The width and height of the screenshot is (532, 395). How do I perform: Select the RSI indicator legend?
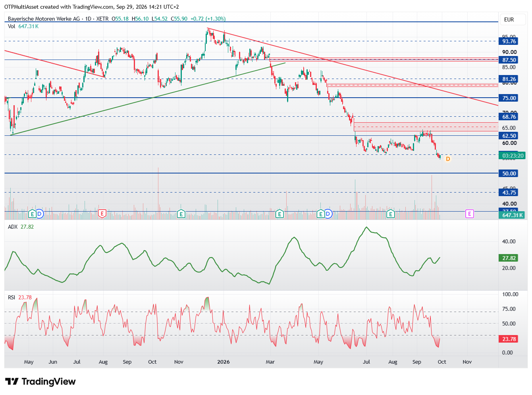click(20, 297)
